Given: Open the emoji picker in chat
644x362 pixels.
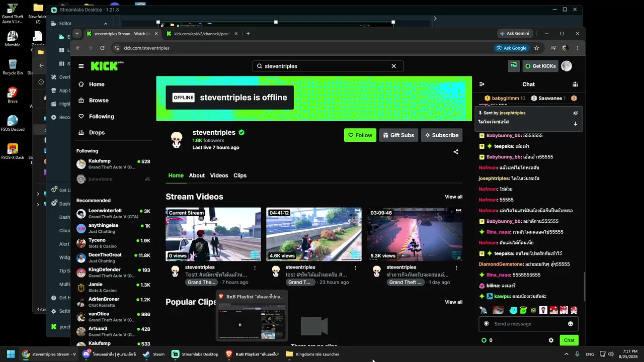Looking at the screenshot, I should point(571,324).
